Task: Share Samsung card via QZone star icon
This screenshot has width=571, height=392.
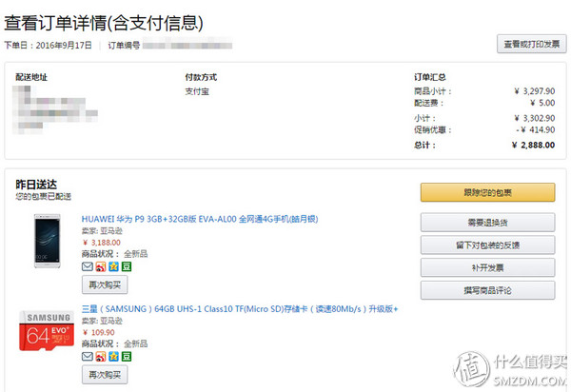Action: point(113,357)
